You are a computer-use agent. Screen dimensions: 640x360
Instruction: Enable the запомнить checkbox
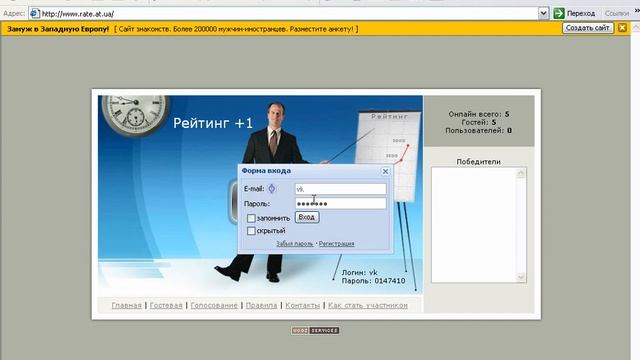tap(251, 218)
